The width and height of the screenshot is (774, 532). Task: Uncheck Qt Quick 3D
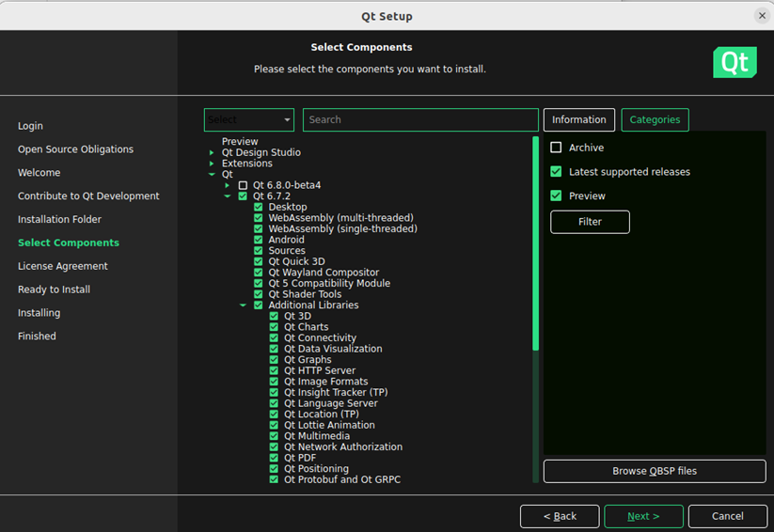259,261
